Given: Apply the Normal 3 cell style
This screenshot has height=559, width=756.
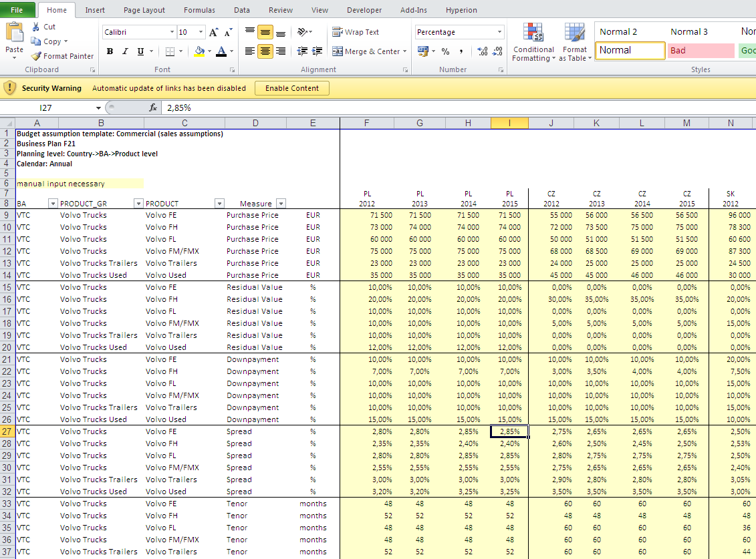Looking at the screenshot, I should pyautogui.click(x=701, y=32).
